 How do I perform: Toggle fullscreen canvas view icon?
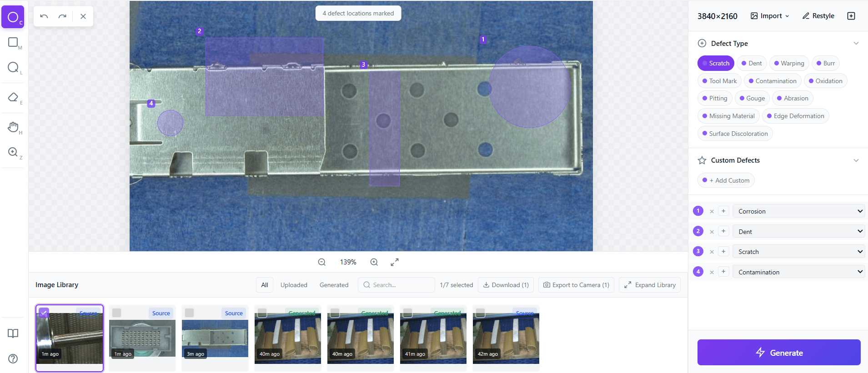pyautogui.click(x=395, y=262)
